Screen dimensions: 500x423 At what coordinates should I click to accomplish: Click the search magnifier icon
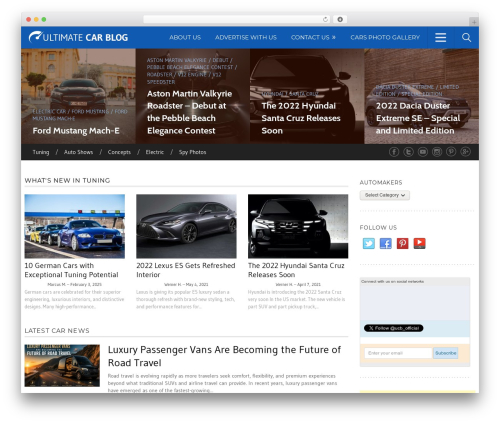pos(466,37)
